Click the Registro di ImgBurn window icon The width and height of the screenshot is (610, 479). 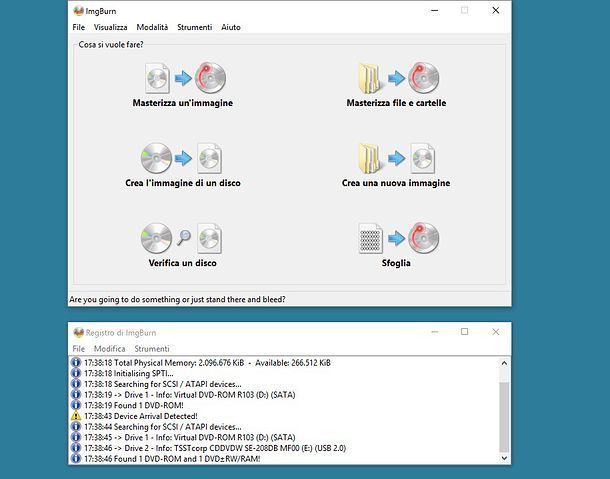coord(79,332)
